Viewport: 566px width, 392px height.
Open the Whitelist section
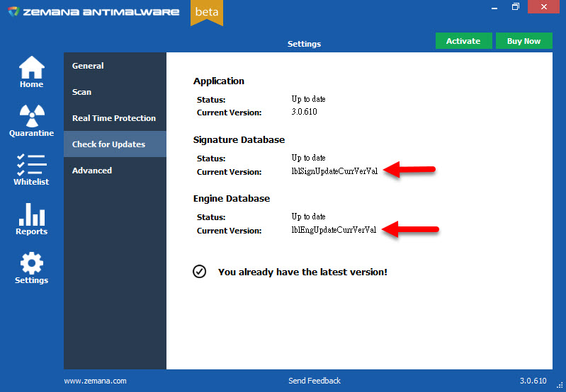pyautogui.click(x=31, y=170)
